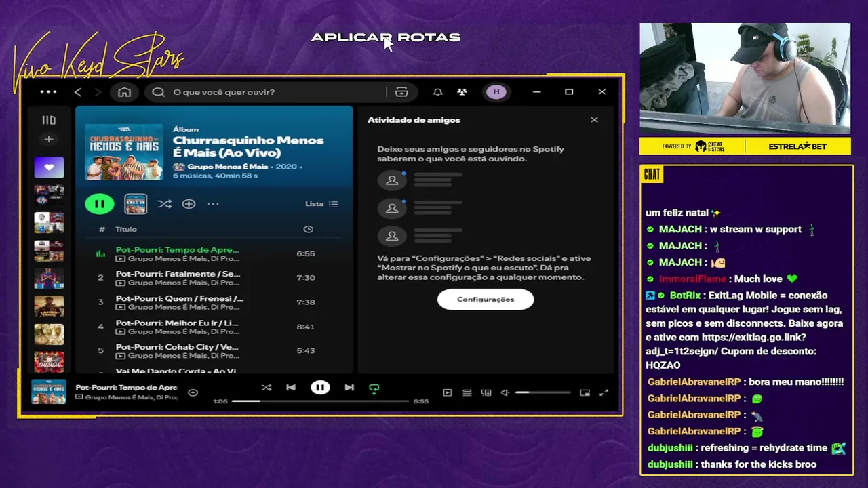This screenshot has height=488, width=868.
Task: Click first placeholder friend avatar
Action: point(392,180)
